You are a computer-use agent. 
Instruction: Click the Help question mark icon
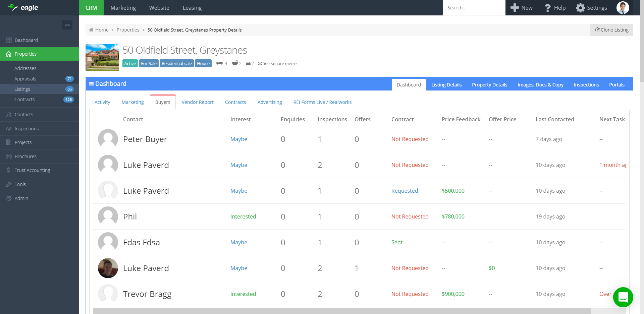pyautogui.click(x=548, y=8)
